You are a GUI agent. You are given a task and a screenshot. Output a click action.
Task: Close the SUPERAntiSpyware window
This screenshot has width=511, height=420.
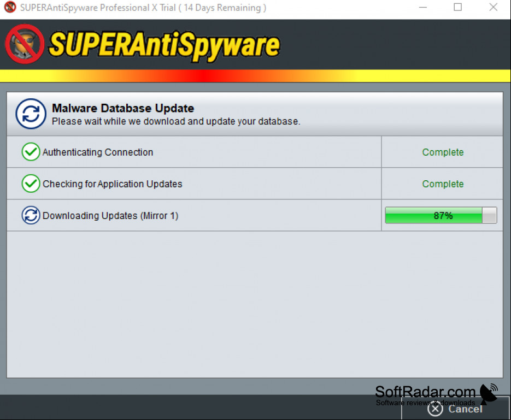pyautogui.click(x=493, y=7)
